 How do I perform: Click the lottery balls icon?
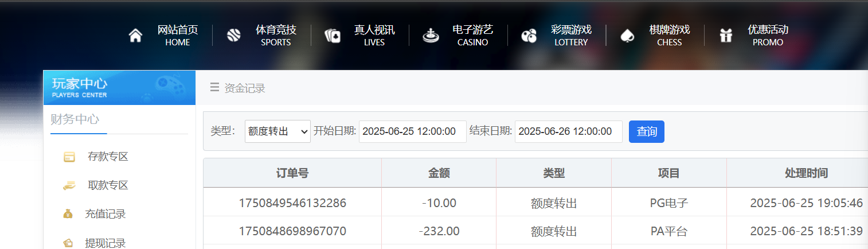coord(529,36)
